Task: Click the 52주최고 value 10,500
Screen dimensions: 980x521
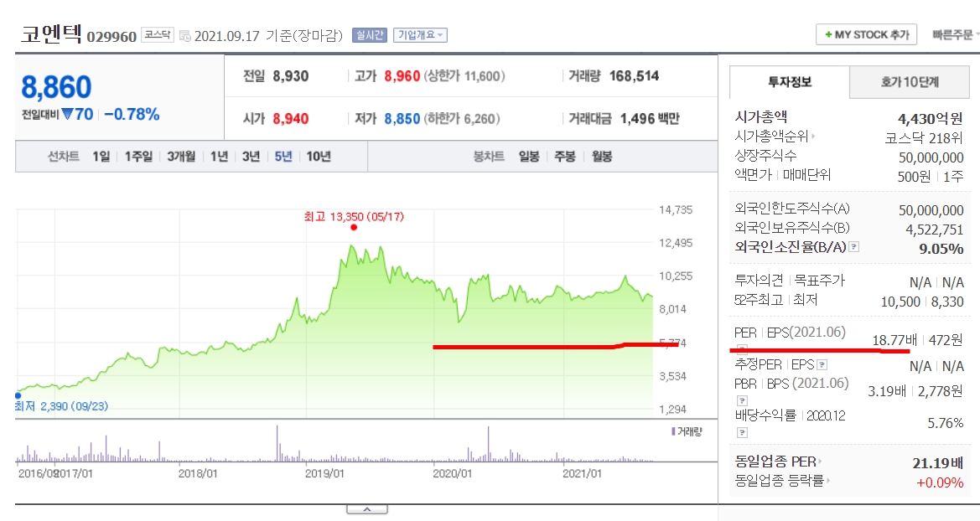Action: 900,302
